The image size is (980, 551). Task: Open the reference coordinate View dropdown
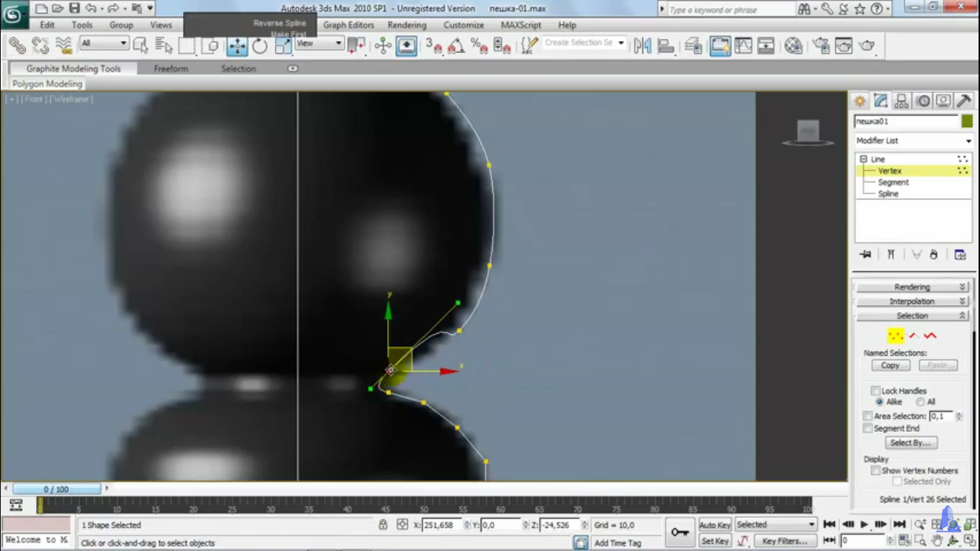coord(319,43)
